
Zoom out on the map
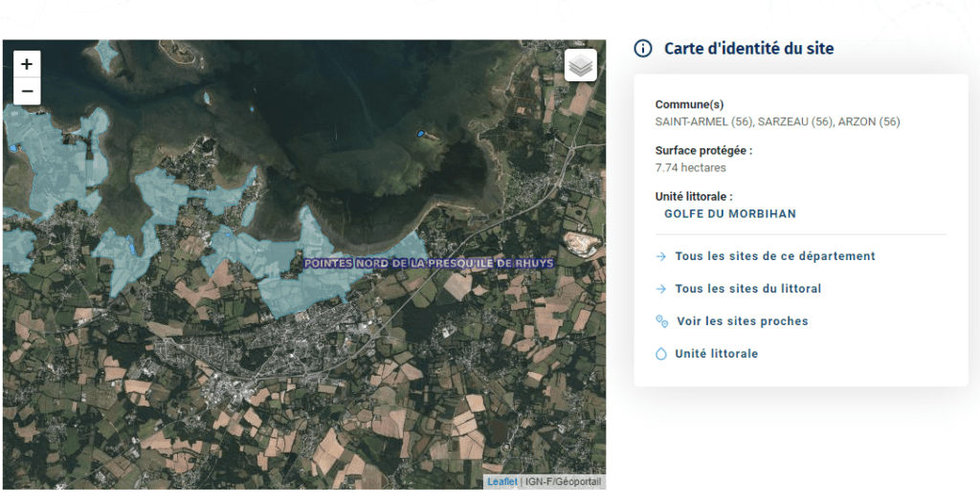(x=27, y=91)
